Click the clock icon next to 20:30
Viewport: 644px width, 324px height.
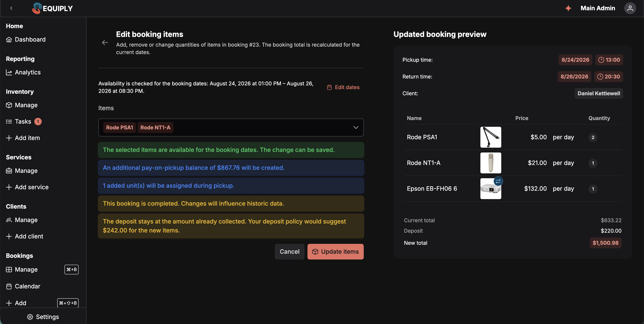point(600,77)
